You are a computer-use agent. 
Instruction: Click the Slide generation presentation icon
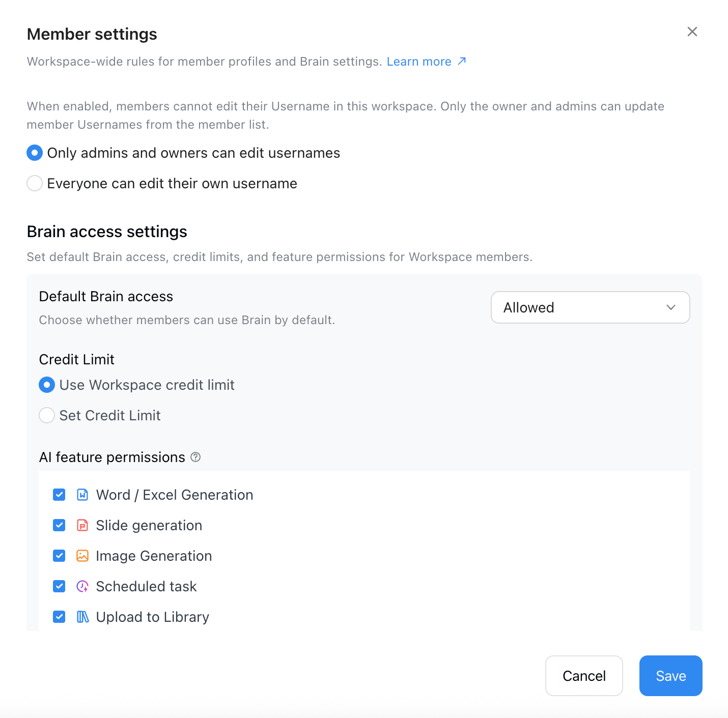82,525
